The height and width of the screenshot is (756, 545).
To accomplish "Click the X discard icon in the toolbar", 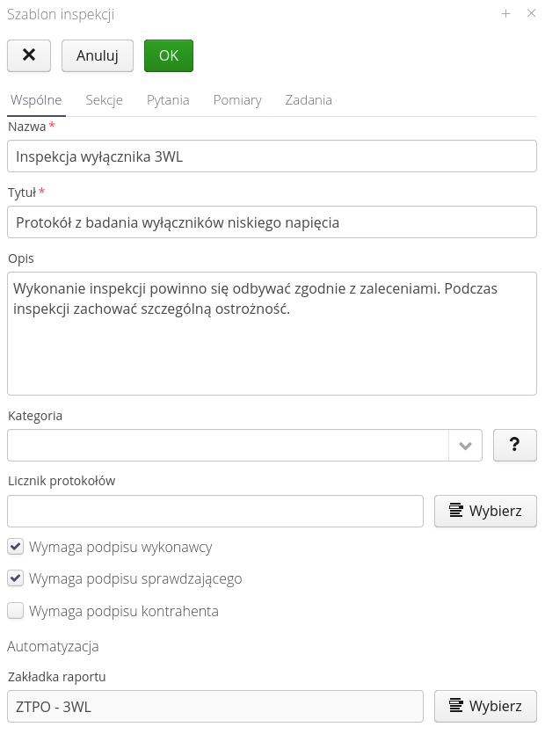I will tap(29, 55).
